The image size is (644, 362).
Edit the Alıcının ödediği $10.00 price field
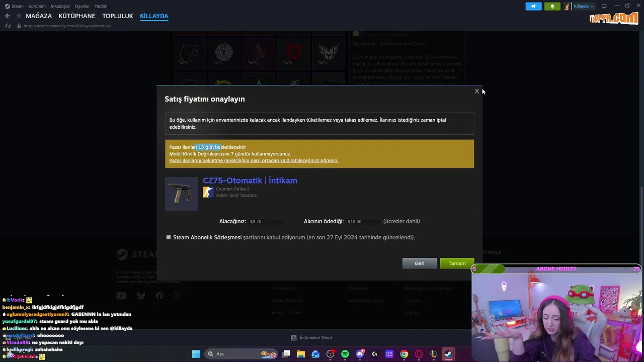point(363,222)
